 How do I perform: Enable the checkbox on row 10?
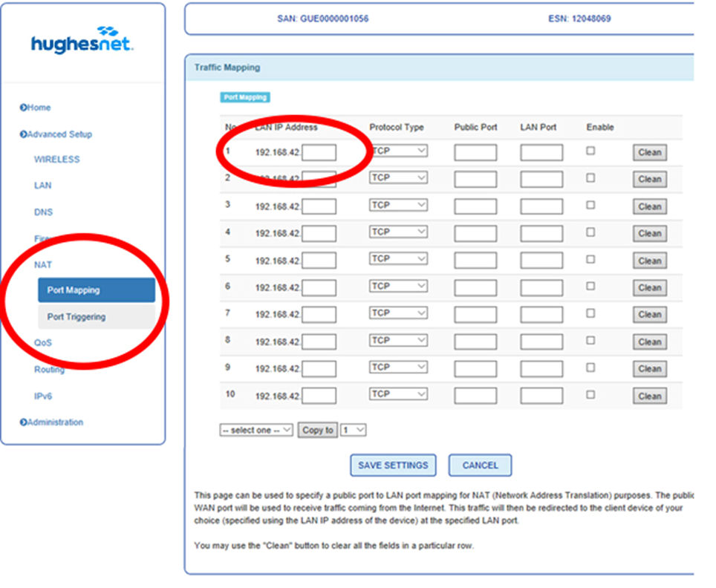coord(590,394)
